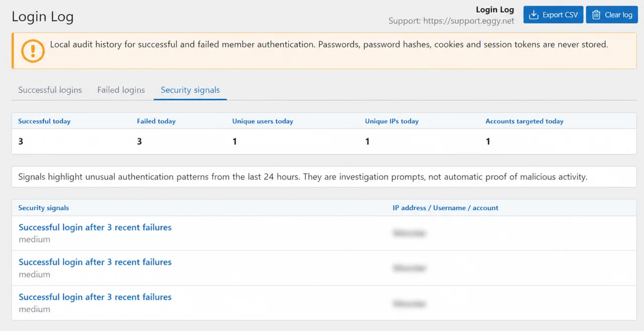Screen dimensions: 644x331
Task: Click the download icon on Export CSV
Action: point(534,15)
